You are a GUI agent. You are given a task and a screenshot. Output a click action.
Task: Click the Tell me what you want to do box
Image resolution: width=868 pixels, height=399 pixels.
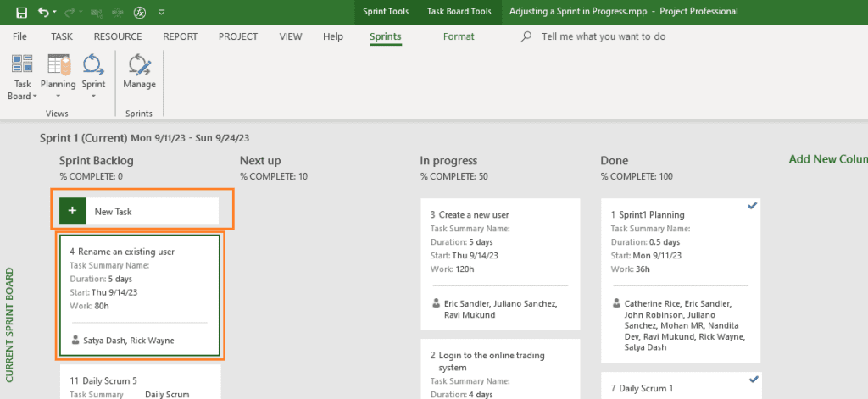pyautogui.click(x=604, y=36)
